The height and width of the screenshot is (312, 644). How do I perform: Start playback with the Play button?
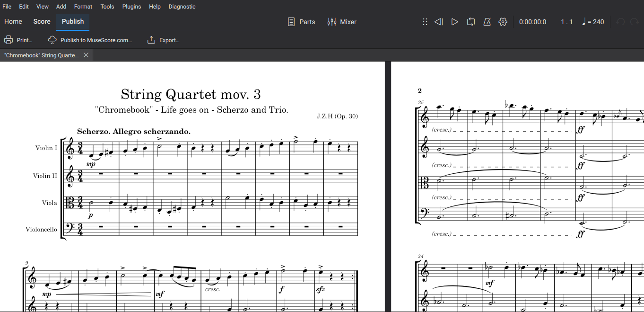tap(454, 22)
